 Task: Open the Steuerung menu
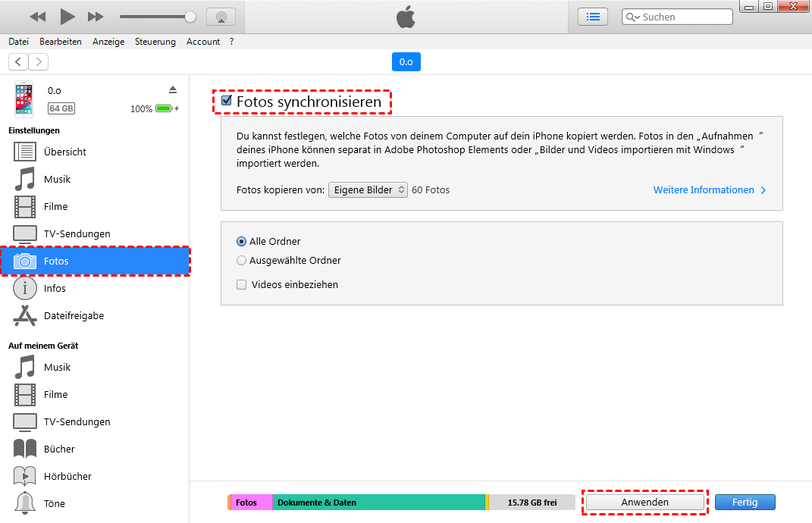(155, 42)
